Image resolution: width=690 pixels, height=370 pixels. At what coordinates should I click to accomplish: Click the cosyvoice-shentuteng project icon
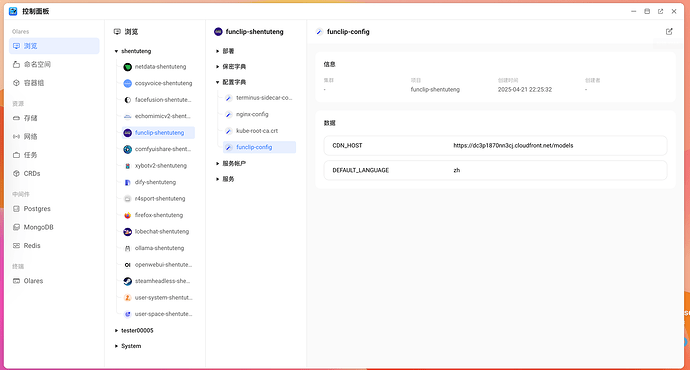pyautogui.click(x=128, y=83)
